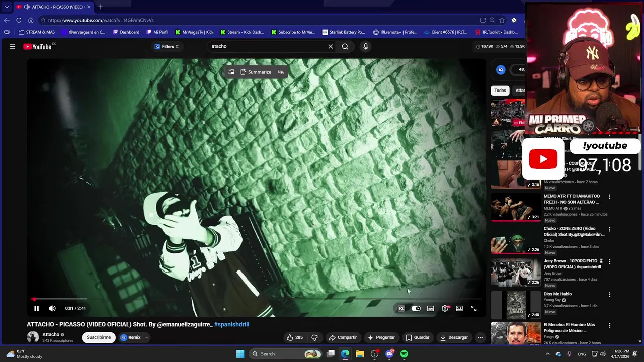Viewport: 644px width, 362px height.
Task: Expand the arrow next to Remix
Action: pos(146,337)
